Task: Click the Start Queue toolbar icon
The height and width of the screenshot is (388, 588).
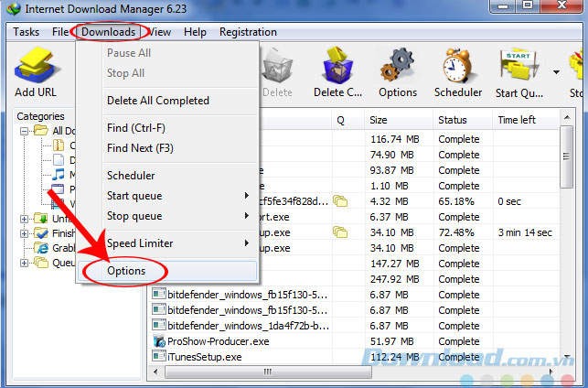Action: 519,66
